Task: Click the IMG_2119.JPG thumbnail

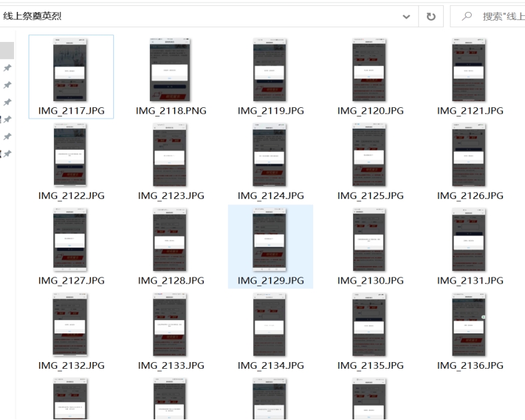Action: pyautogui.click(x=270, y=70)
